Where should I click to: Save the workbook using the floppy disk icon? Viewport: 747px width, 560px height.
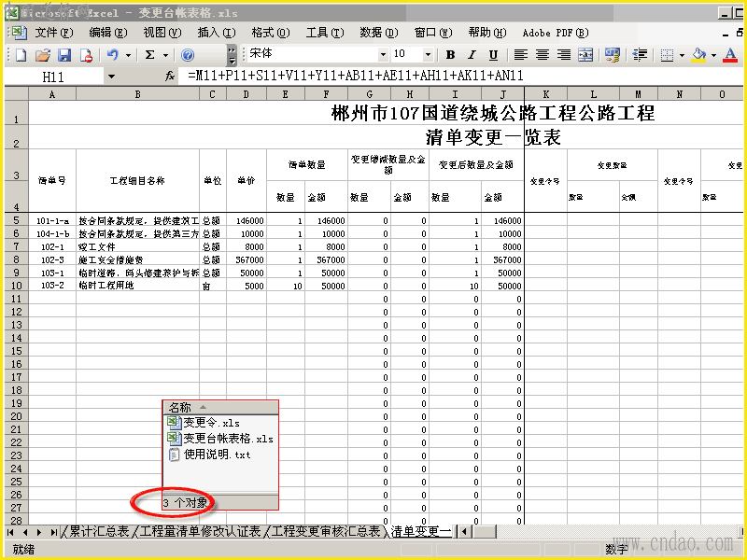(x=64, y=55)
